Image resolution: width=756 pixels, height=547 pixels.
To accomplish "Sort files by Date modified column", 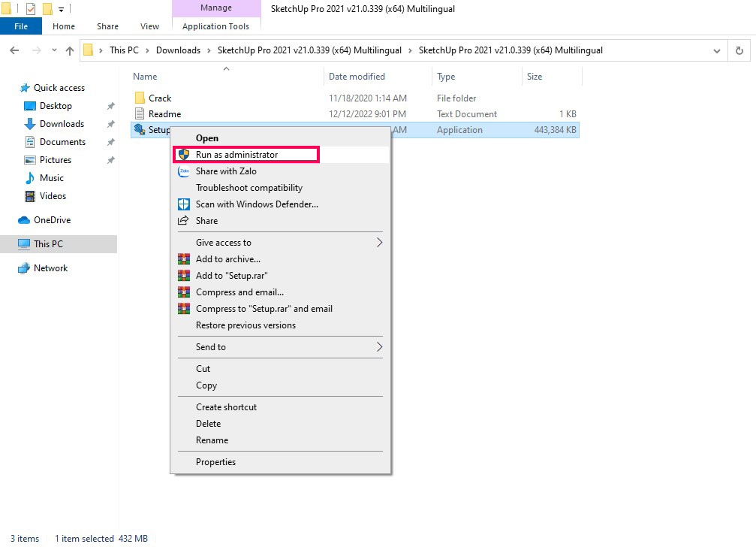I will (357, 77).
